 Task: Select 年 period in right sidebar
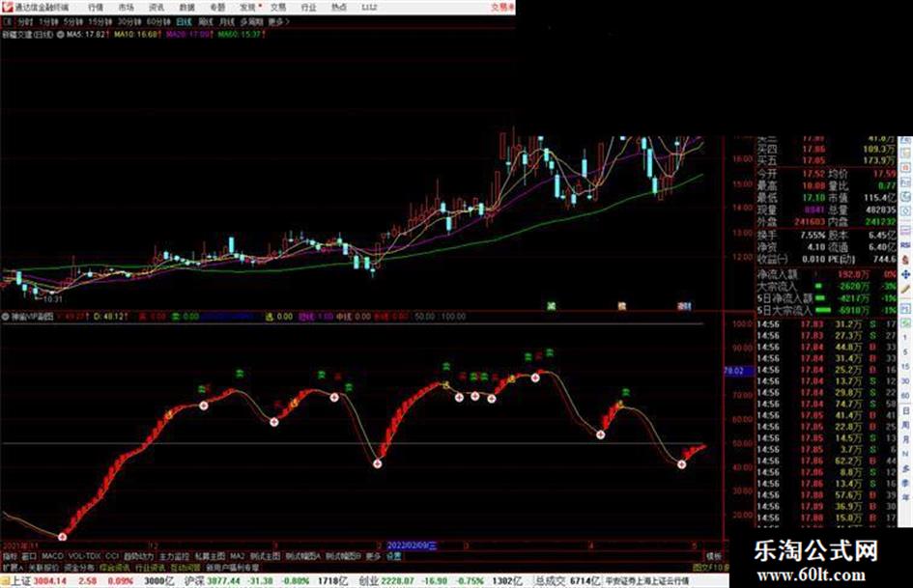tap(906, 497)
